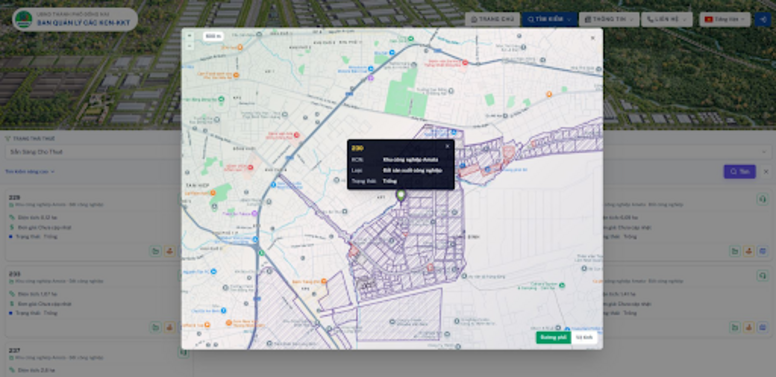Open the Tìm kiếm menu
The image size is (776, 377).
(x=549, y=19)
